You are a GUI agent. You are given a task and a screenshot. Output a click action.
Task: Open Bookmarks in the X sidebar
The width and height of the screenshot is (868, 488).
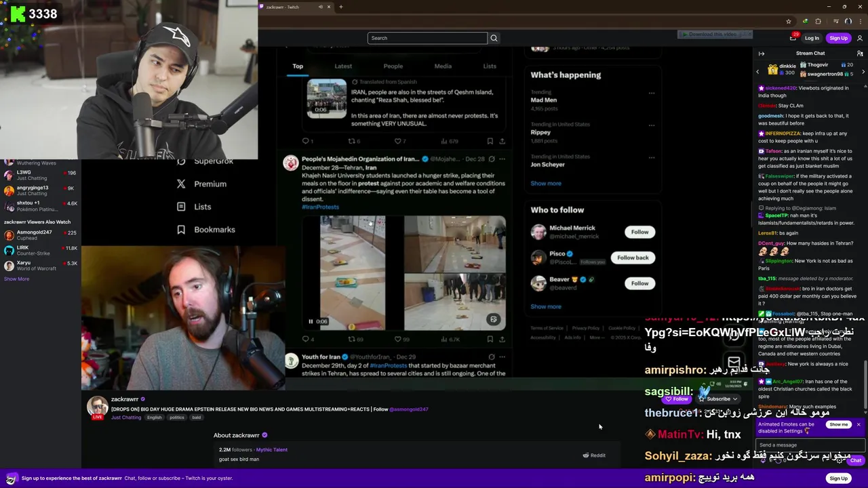[205, 230]
